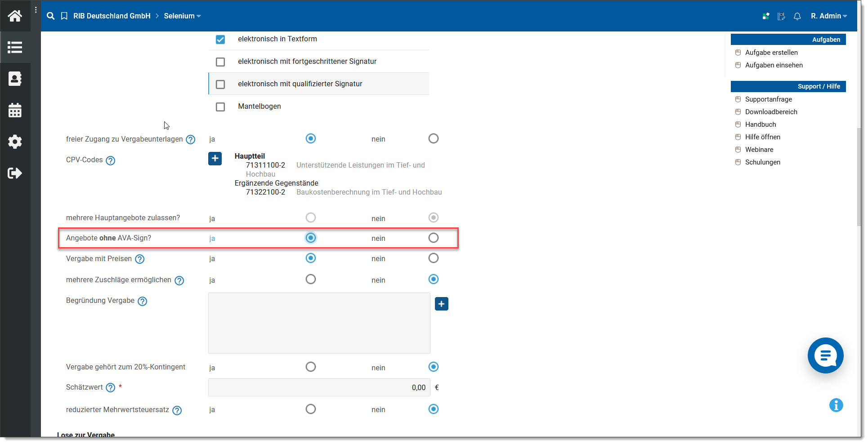The width and height of the screenshot is (868, 444).
Task: Click Aufgaben einsehen link
Action: (774, 65)
